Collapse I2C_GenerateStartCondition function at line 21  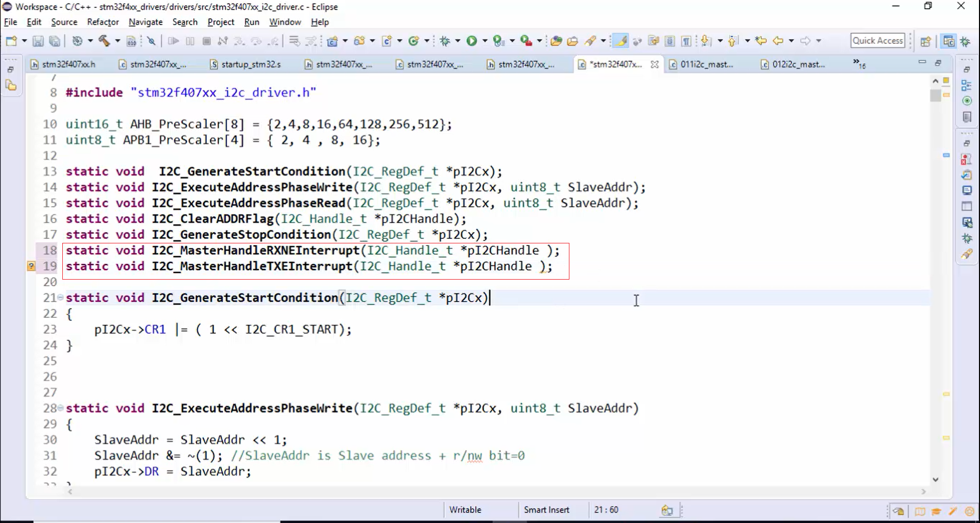pyautogui.click(x=60, y=297)
